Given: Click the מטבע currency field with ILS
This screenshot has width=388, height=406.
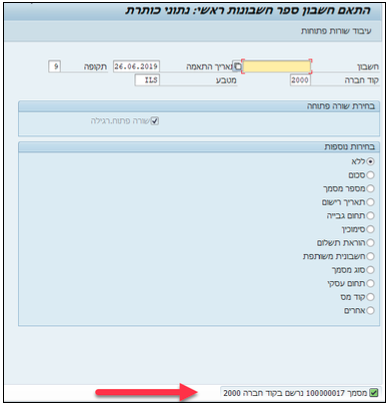Looking at the screenshot, I should (x=147, y=80).
